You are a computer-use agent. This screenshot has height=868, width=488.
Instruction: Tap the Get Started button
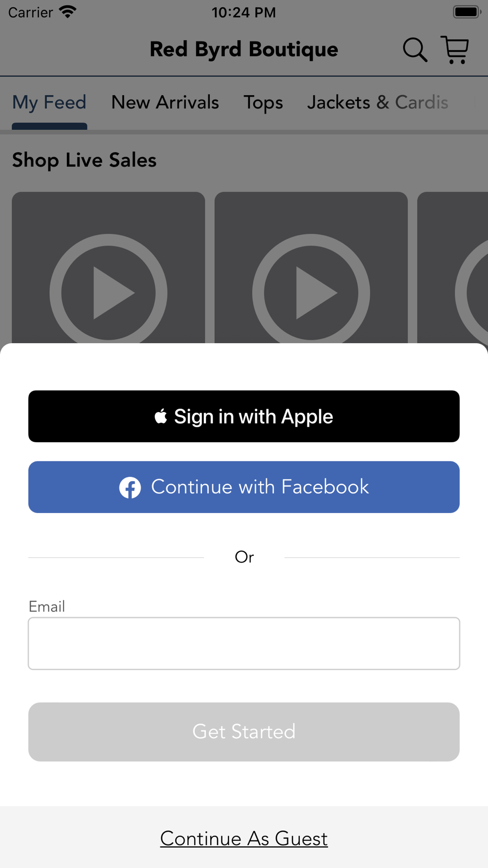pos(244,732)
